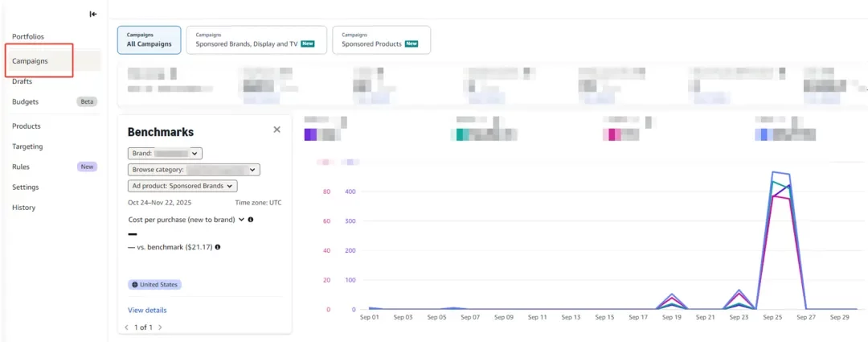The image size is (868, 342).
Task: Close the Benchmarks panel
Action: click(x=276, y=130)
